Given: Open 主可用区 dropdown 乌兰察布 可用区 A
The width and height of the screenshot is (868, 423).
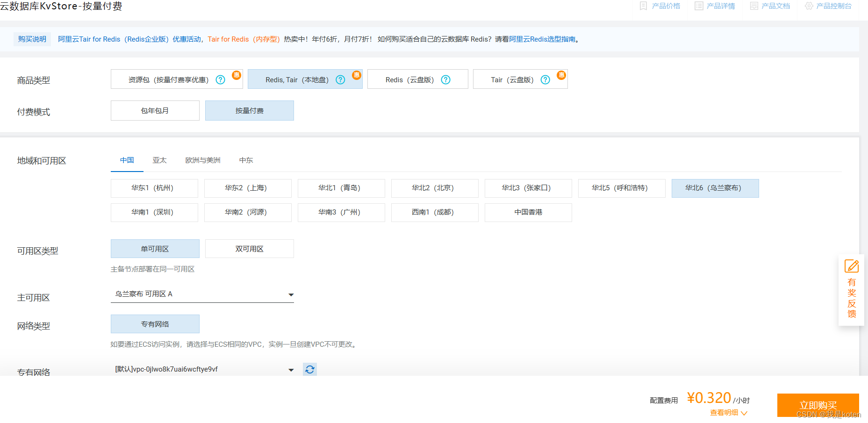Looking at the screenshot, I should 202,294.
